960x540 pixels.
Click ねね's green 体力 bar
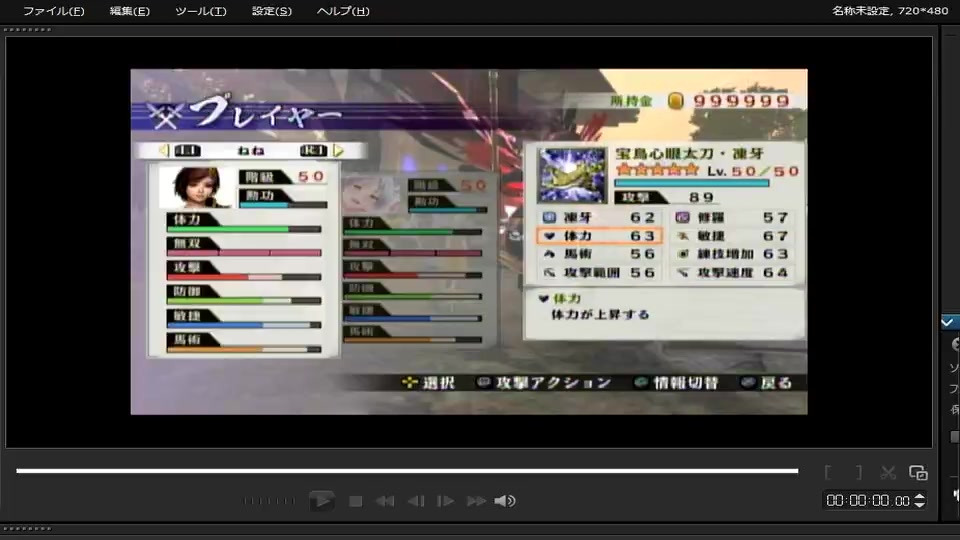244,230
